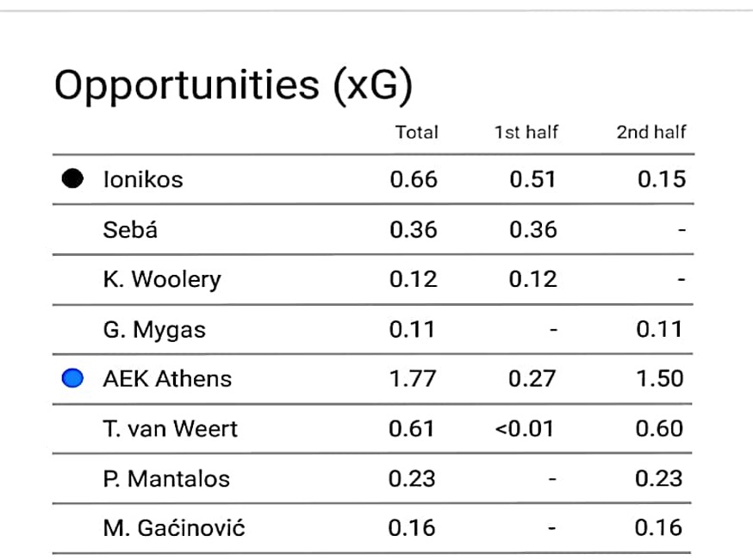Select the Total column header
753x560 pixels.
(x=416, y=133)
